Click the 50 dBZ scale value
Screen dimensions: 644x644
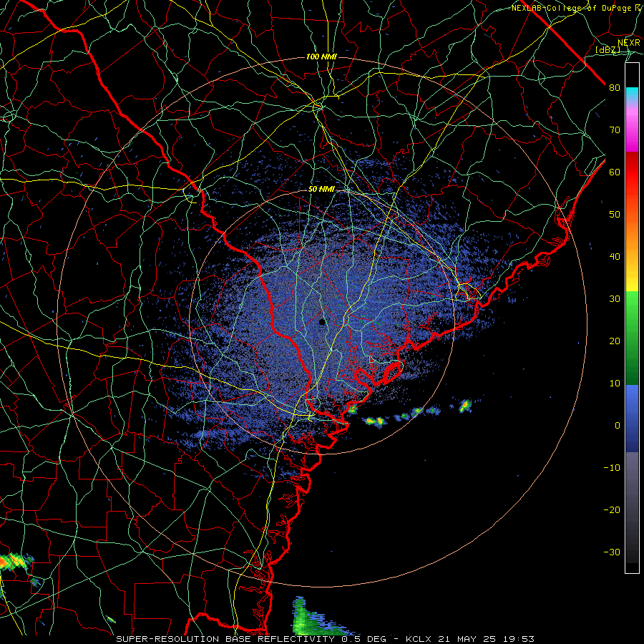[x=615, y=215]
